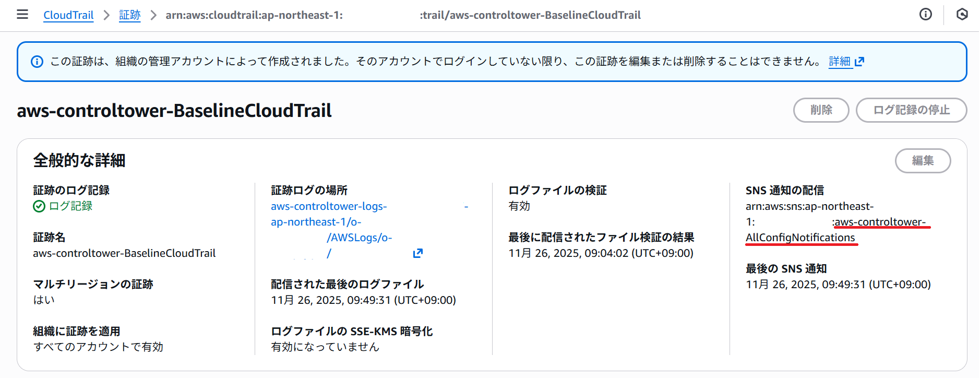Go to CloudTrail breadcrumb link
This screenshot has width=980, height=378.
click(x=68, y=15)
